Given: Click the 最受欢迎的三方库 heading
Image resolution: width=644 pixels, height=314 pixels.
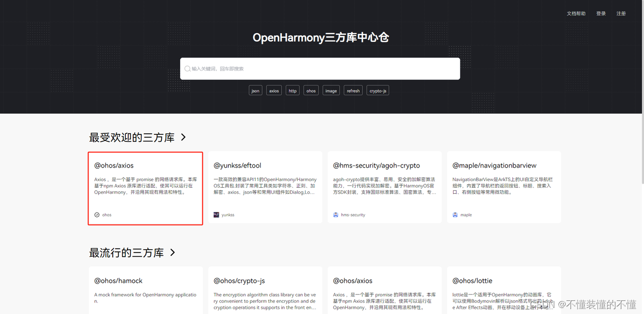Looking at the screenshot, I should 132,137.
